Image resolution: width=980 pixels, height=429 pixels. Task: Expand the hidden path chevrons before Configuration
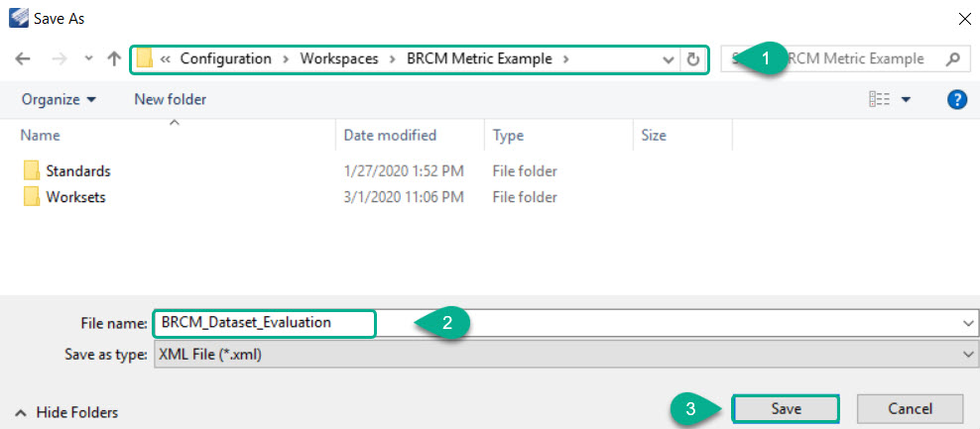tap(166, 59)
